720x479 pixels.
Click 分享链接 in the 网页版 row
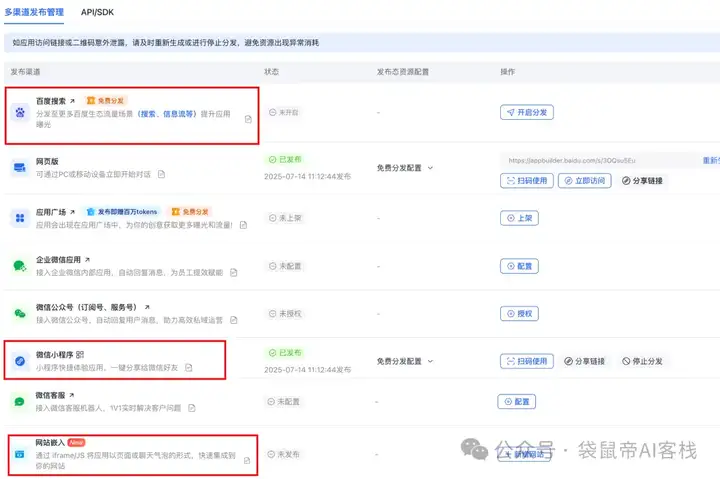pos(642,180)
